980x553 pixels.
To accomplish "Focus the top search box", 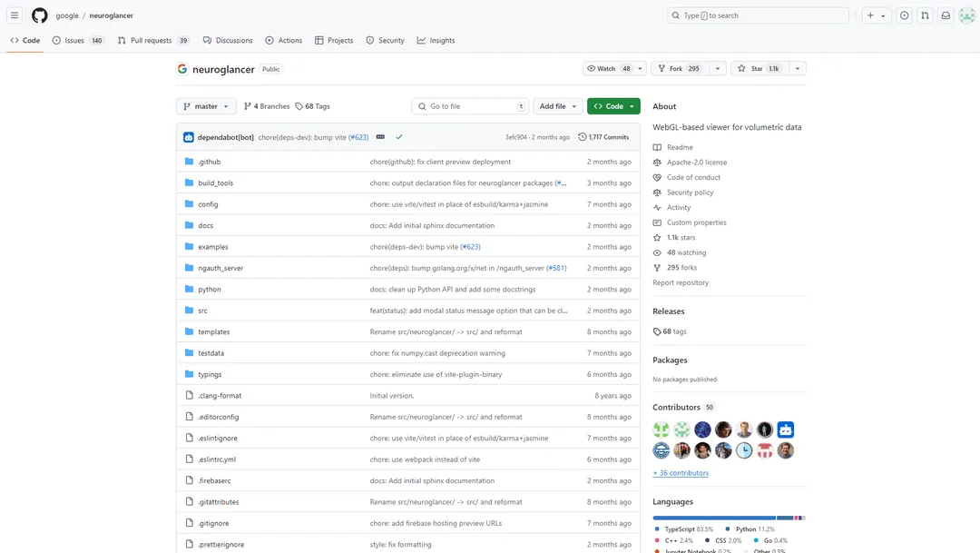I will [x=758, y=15].
